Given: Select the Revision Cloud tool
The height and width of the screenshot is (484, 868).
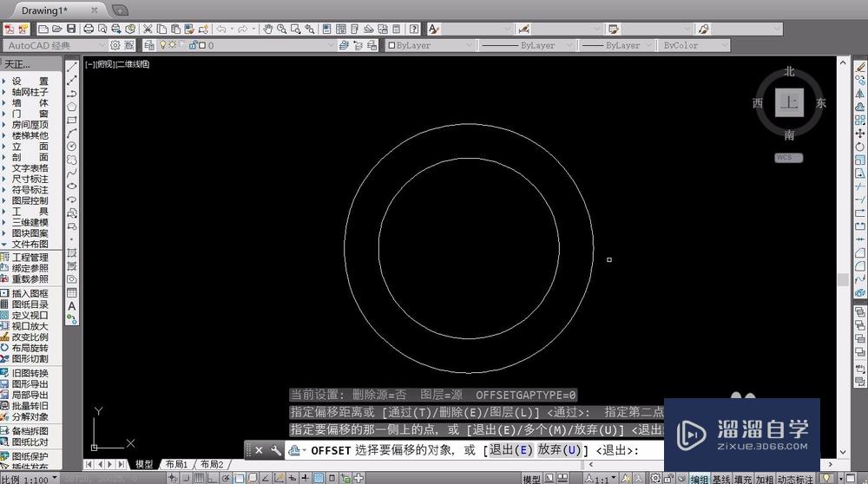Looking at the screenshot, I should pyautogui.click(x=72, y=160).
